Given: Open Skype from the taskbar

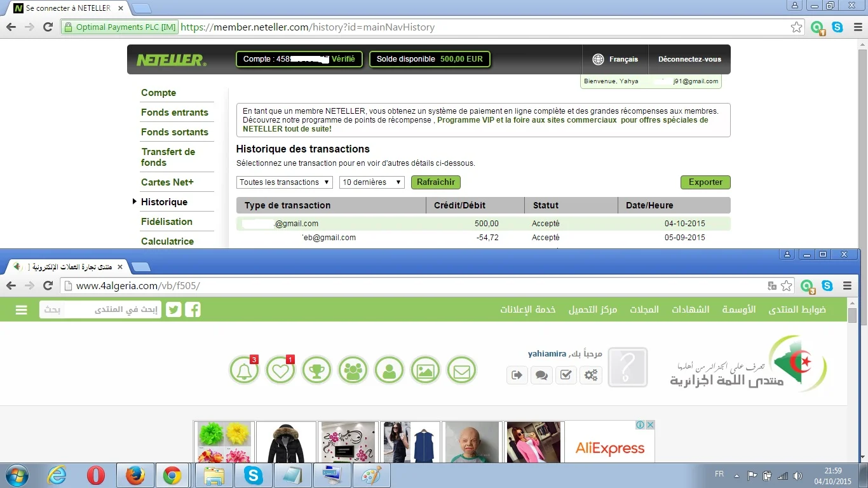Looking at the screenshot, I should coord(253,475).
